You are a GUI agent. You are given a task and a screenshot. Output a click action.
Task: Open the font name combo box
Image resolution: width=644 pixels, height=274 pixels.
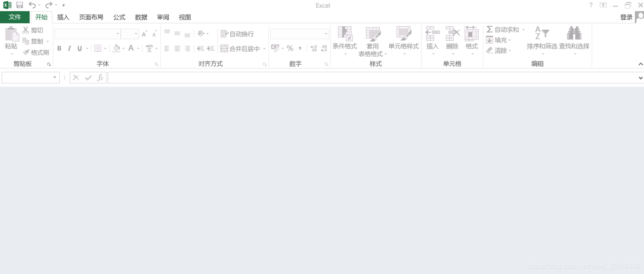click(88, 34)
